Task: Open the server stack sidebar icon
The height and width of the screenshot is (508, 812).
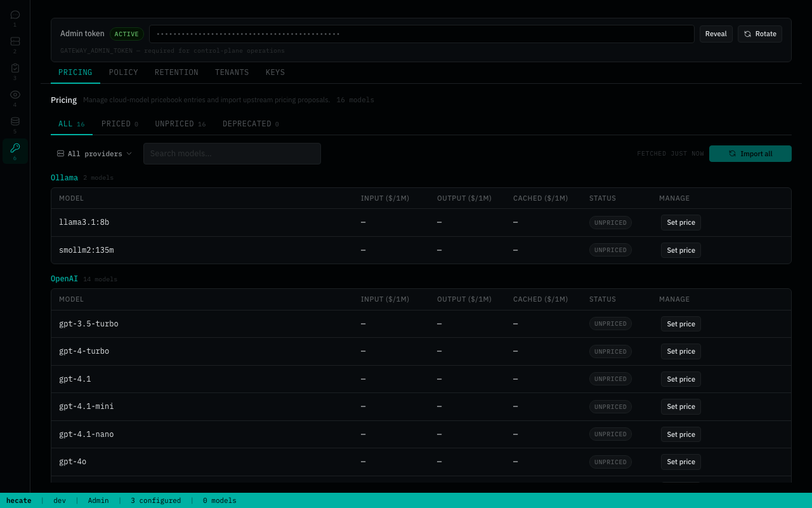Action: click(15, 44)
